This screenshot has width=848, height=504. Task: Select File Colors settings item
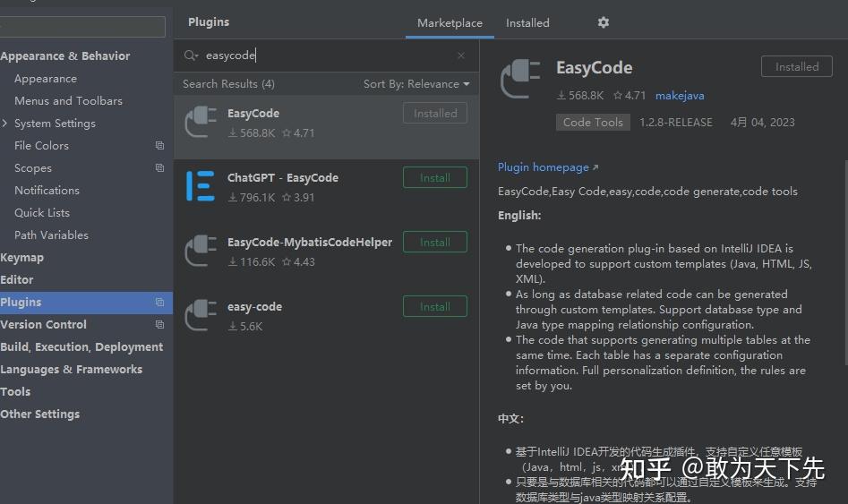point(42,145)
